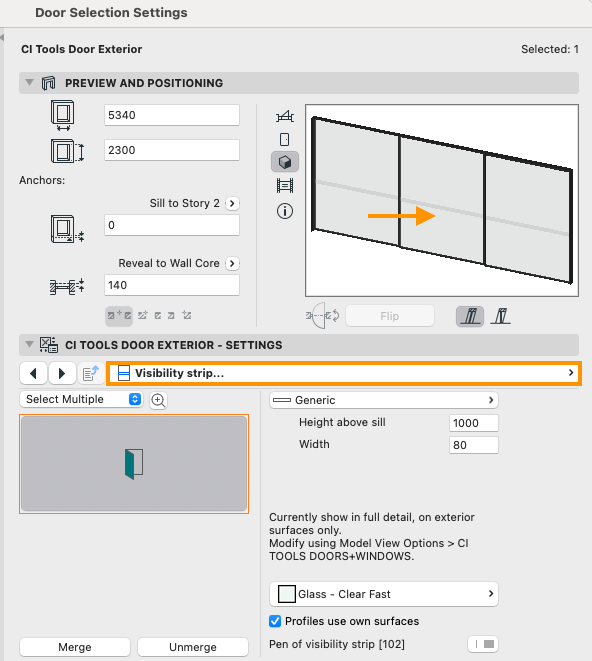The height and width of the screenshot is (661, 592).
Task: Open the Select Multiple dropdown
Action: 81,399
